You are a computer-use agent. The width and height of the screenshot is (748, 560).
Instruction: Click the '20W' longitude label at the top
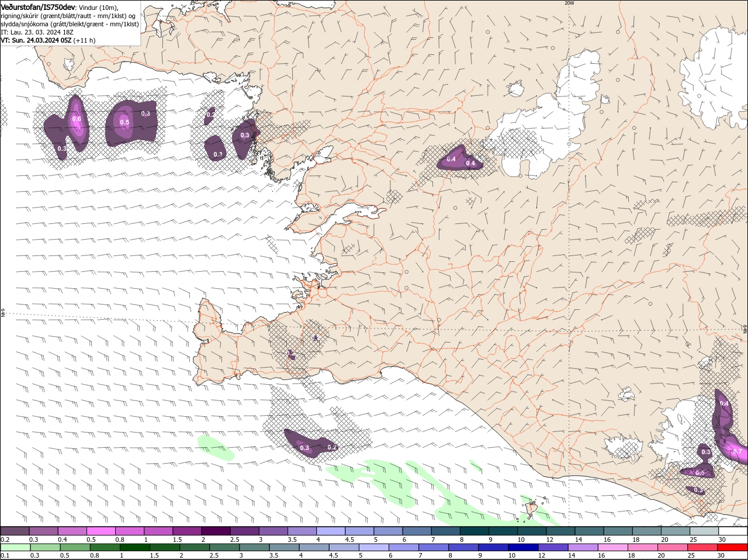(570, 3)
